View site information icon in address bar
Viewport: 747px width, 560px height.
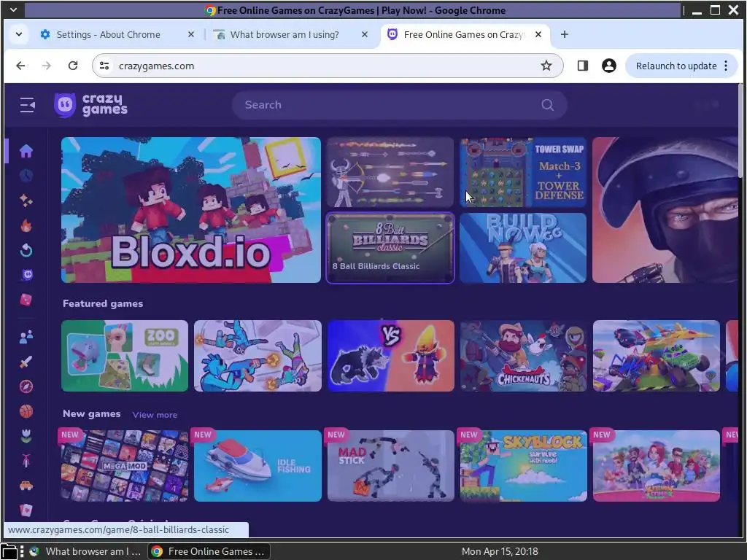104,66
